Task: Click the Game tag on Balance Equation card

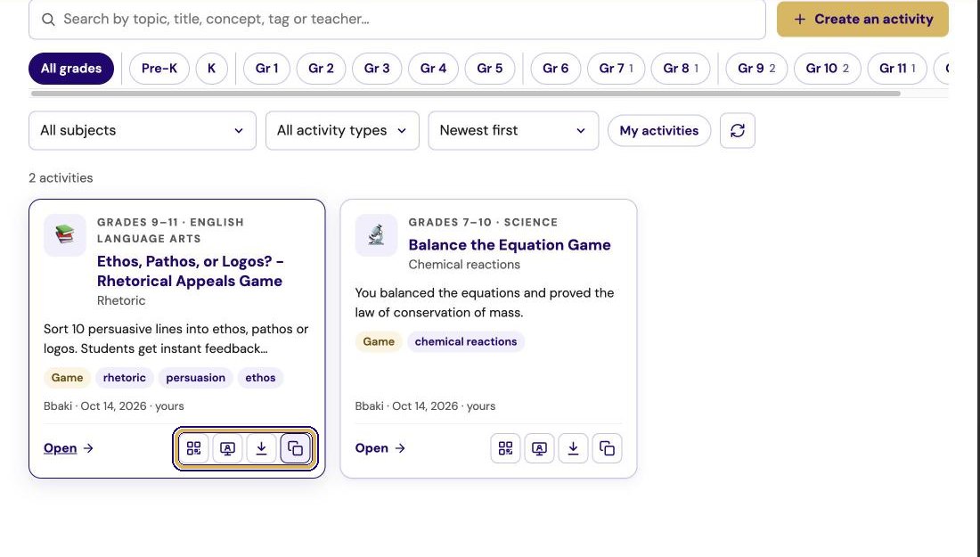Action: point(379,341)
